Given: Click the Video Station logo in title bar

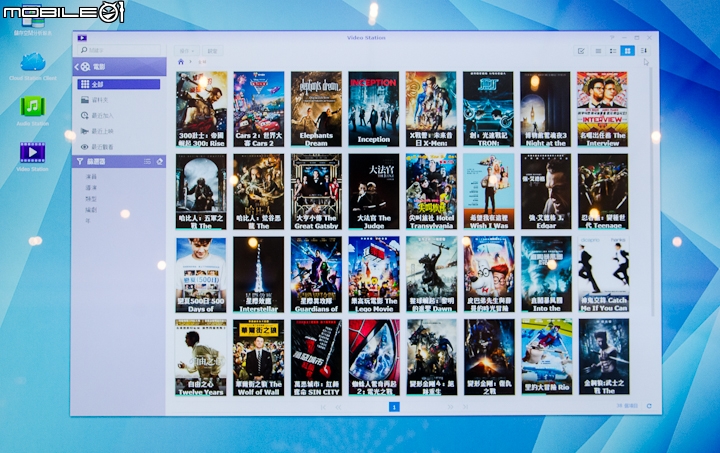Looking at the screenshot, I should 82,38.
